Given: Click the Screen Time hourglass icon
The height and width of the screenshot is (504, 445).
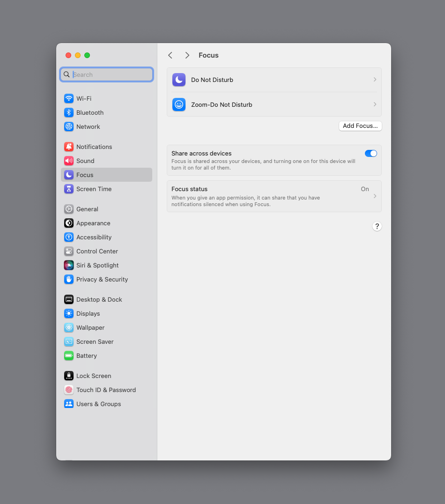Looking at the screenshot, I should [x=69, y=189].
